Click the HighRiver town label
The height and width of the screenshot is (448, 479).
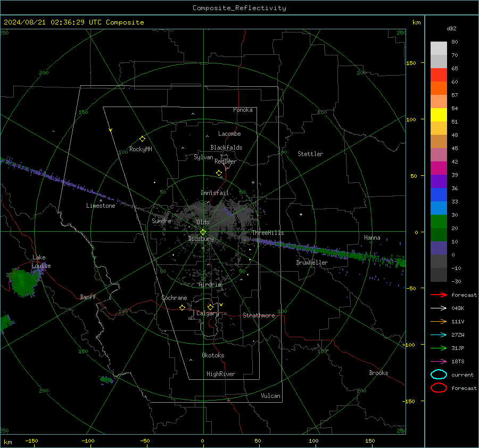[x=221, y=374]
